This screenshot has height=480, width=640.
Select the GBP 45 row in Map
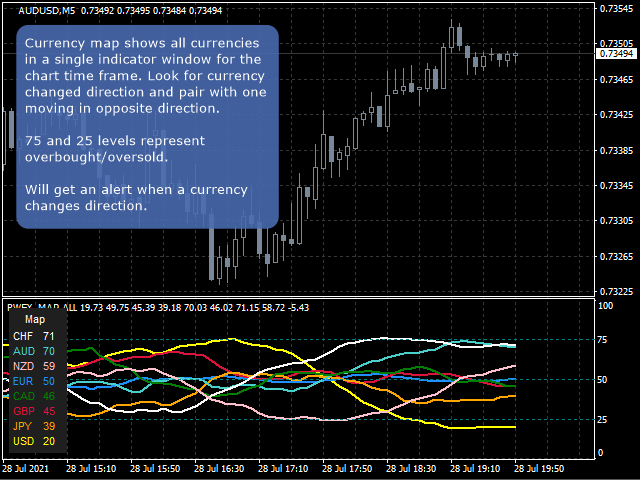34,411
